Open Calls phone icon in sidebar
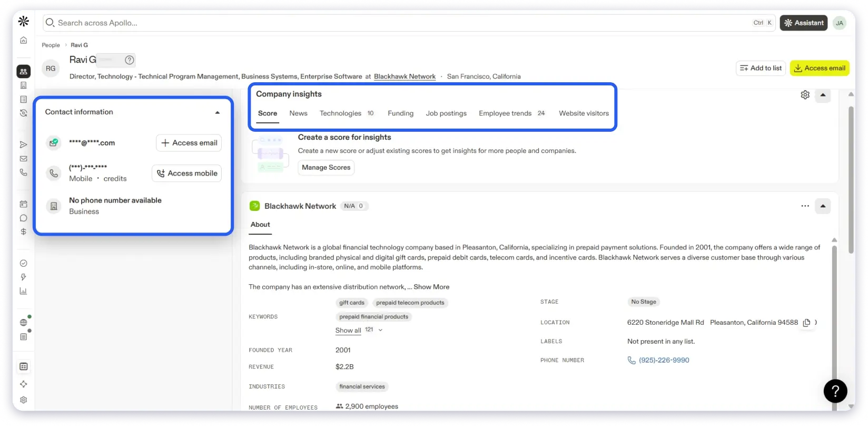868x426 pixels. click(x=23, y=172)
